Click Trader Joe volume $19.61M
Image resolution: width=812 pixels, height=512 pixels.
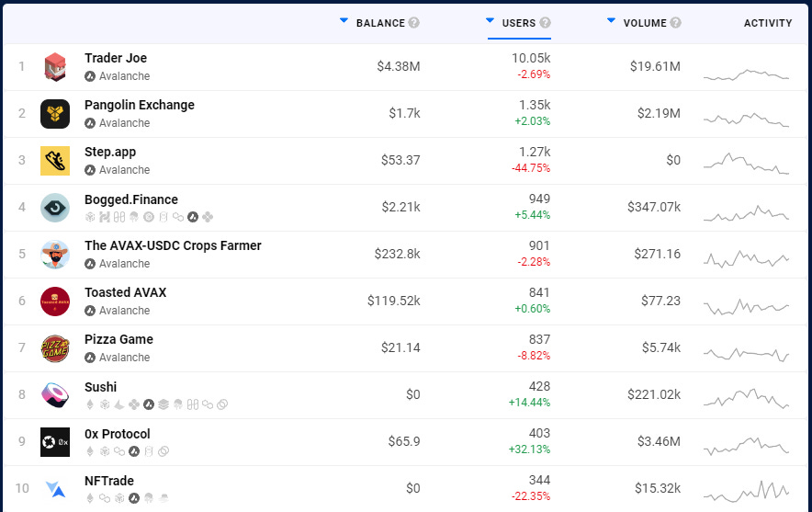[655, 66]
